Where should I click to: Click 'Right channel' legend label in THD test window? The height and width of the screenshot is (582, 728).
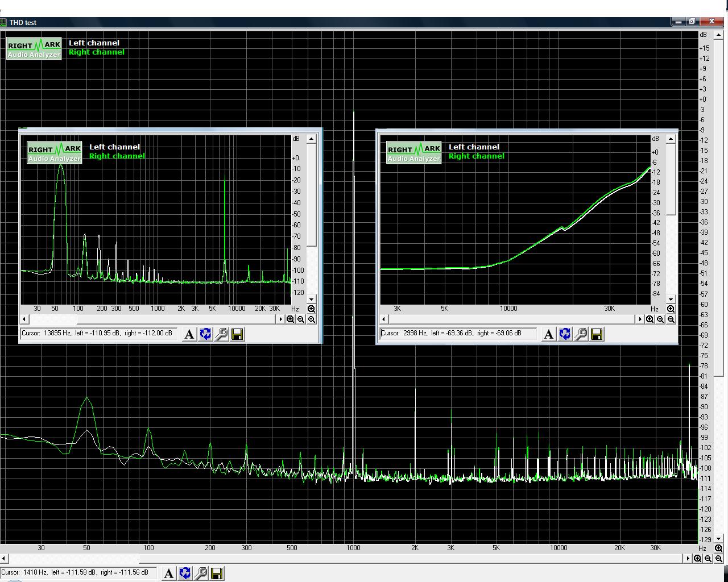click(97, 52)
